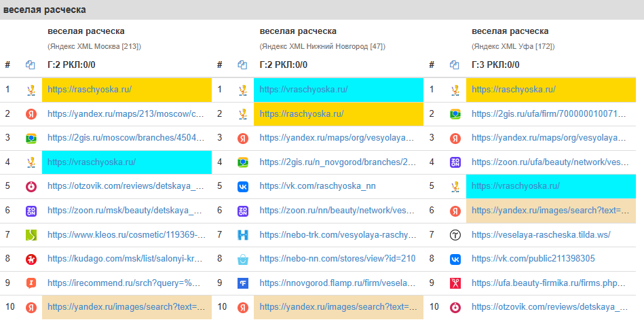
Task: Open the 2gis.ru/n_novgorod/branches link
Action: click(338, 162)
